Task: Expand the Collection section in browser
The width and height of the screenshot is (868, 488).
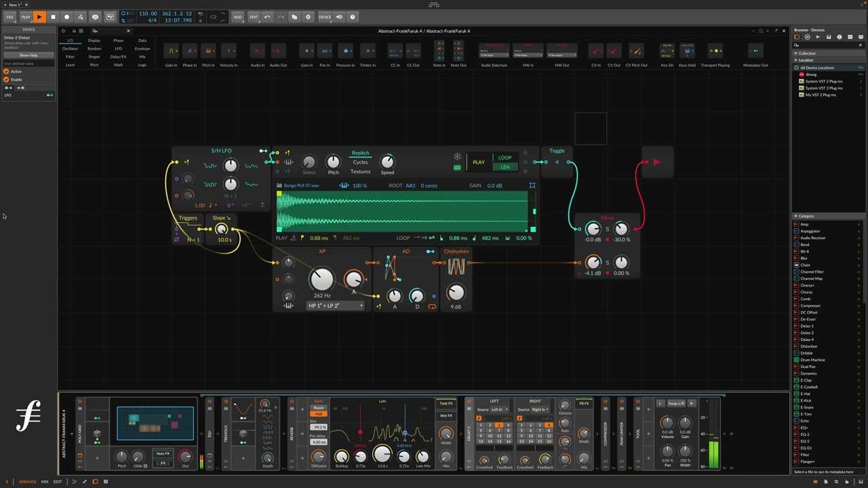Action: (x=829, y=53)
